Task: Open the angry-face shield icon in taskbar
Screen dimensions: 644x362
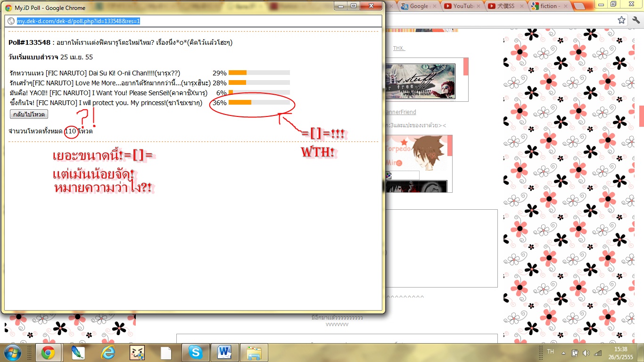Action: pyautogui.click(x=137, y=353)
